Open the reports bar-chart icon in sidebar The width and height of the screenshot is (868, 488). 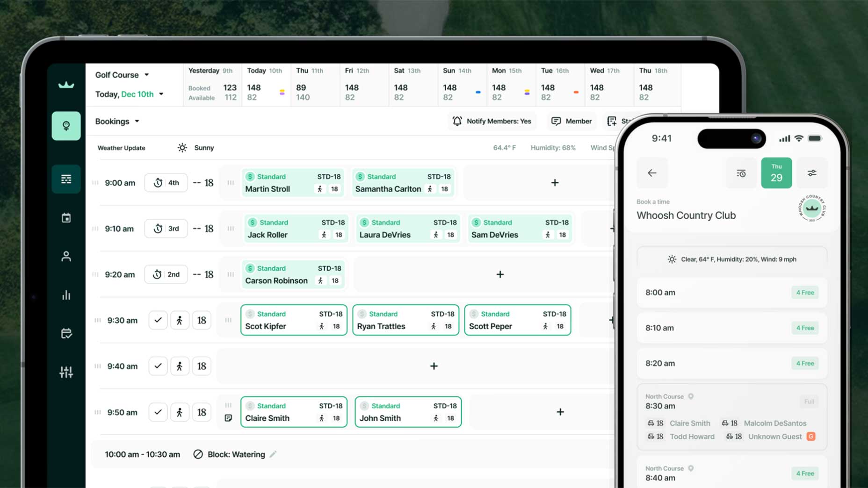tap(66, 294)
